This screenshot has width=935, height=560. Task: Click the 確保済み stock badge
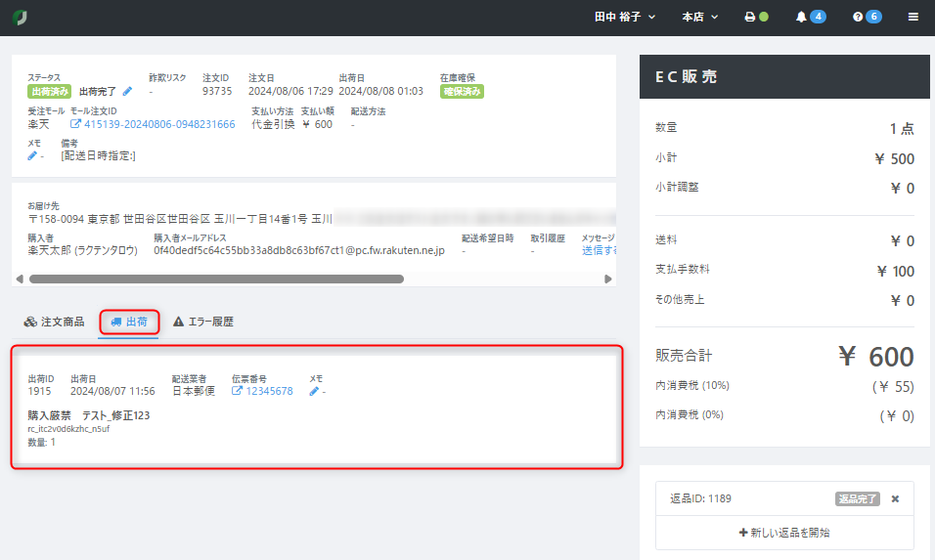(462, 91)
